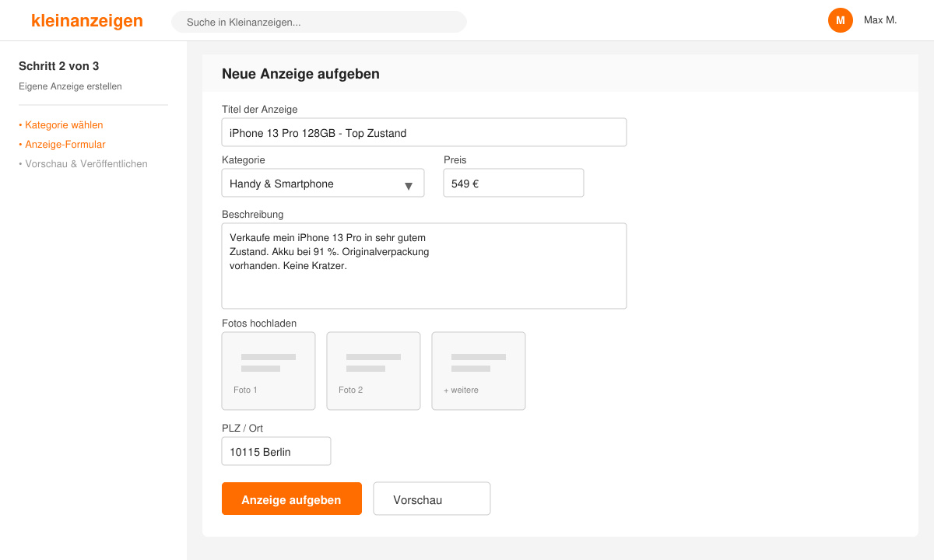Click the Neue Anzeige aufgeben heading
Image resolution: width=934 pixels, height=560 pixels.
pos(300,74)
